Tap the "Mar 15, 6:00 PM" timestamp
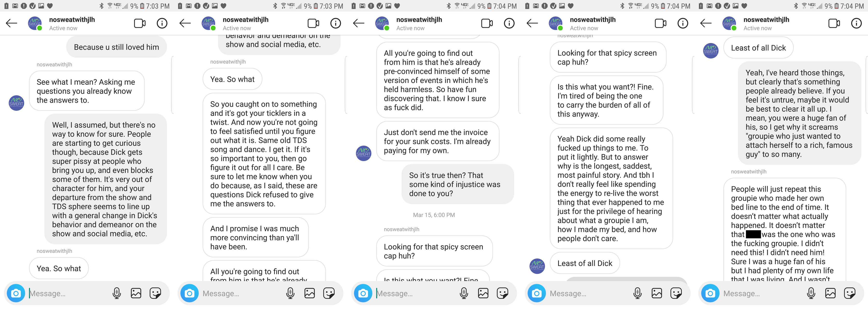The image size is (868, 309). 434,215
